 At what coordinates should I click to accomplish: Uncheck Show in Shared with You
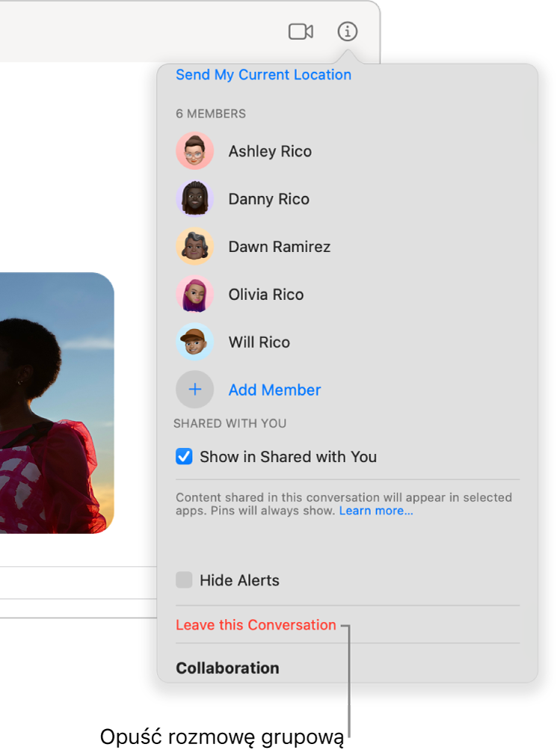pos(184,457)
